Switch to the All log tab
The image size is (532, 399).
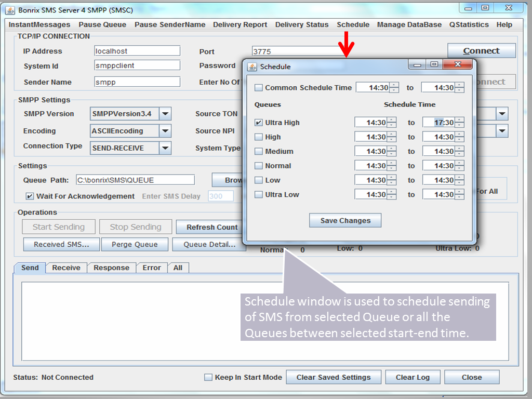pos(178,268)
